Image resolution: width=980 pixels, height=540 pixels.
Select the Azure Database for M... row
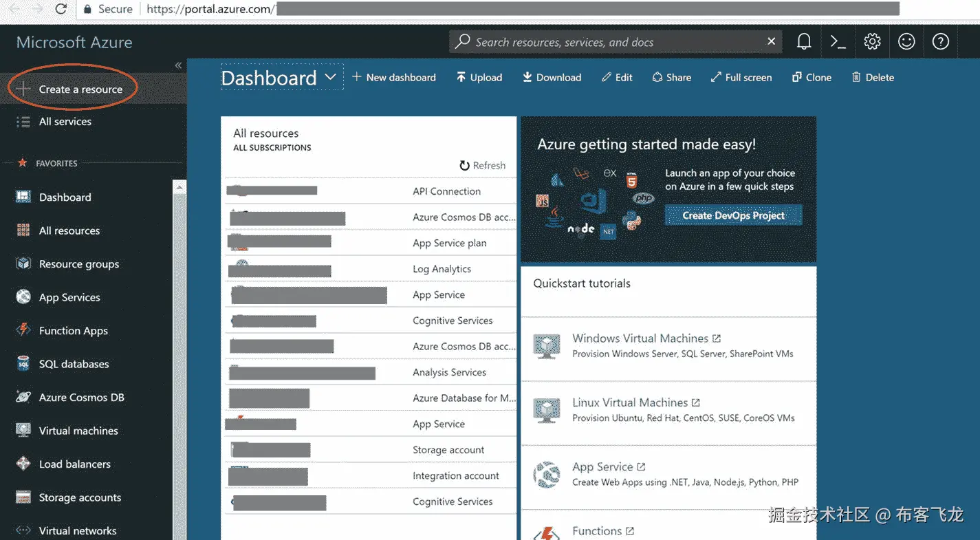[370, 398]
